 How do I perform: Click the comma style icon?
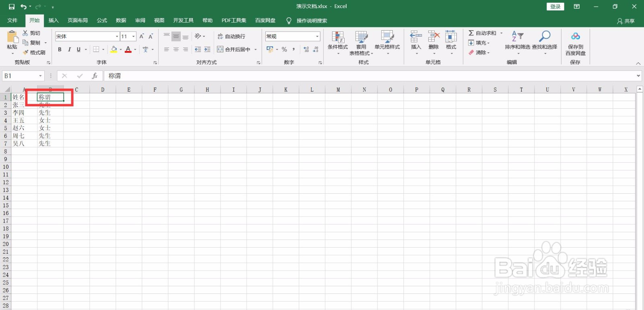tap(294, 49)
